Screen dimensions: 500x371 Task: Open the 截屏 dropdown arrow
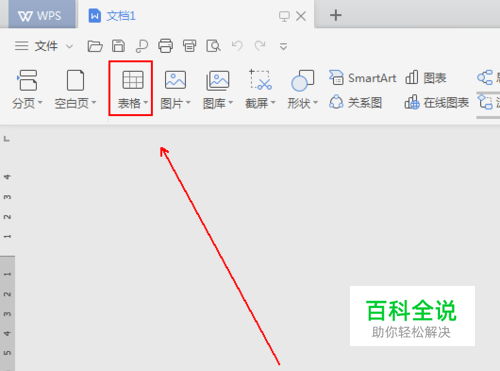pyautogui.click(x=273, y=102)
